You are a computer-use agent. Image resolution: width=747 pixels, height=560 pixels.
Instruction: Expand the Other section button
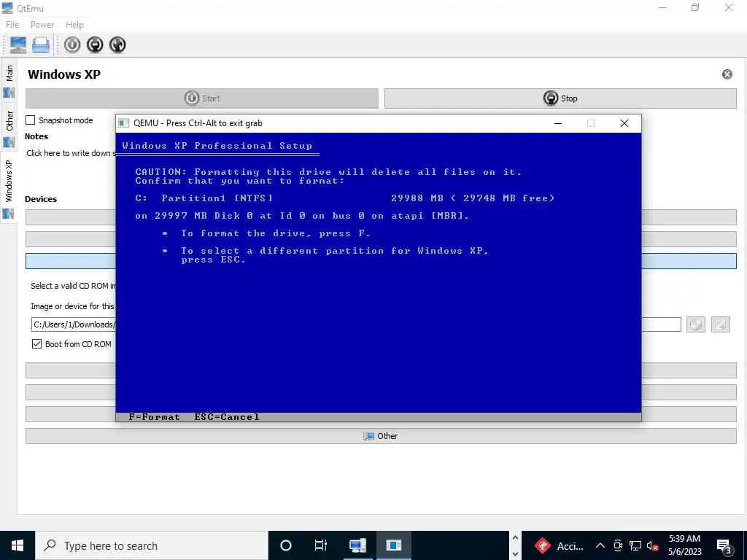point(381,436)
